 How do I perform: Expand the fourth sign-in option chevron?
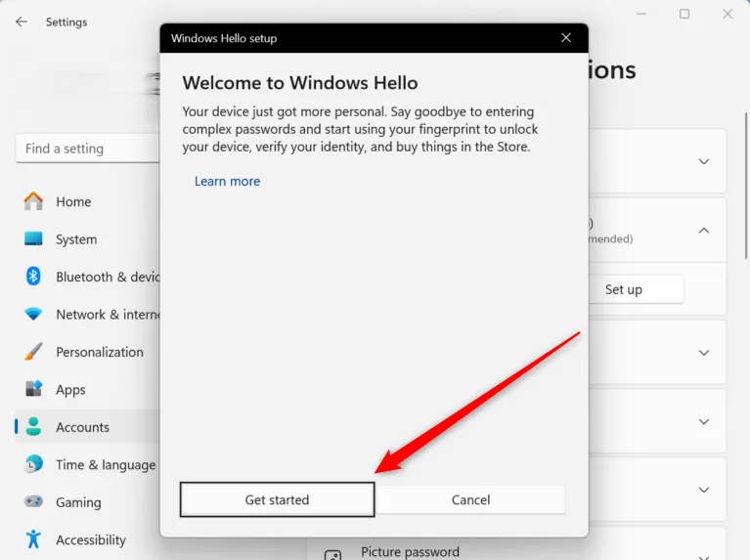pos(704,421)
